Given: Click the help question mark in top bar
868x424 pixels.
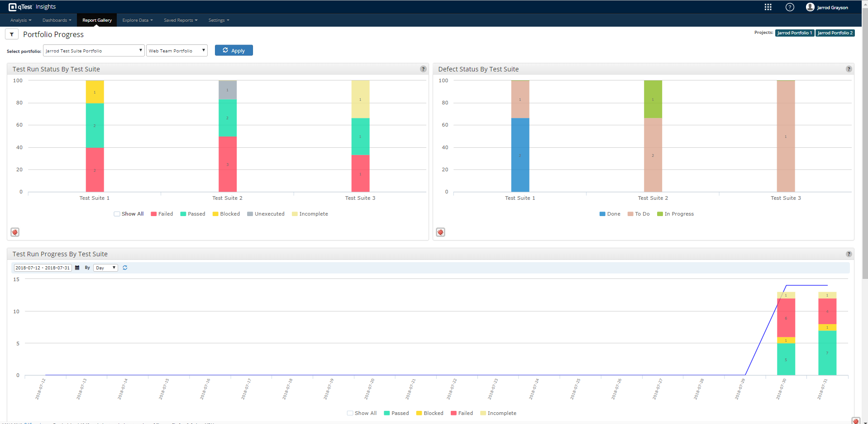Looking at the screenshot, I should [790, 7].
